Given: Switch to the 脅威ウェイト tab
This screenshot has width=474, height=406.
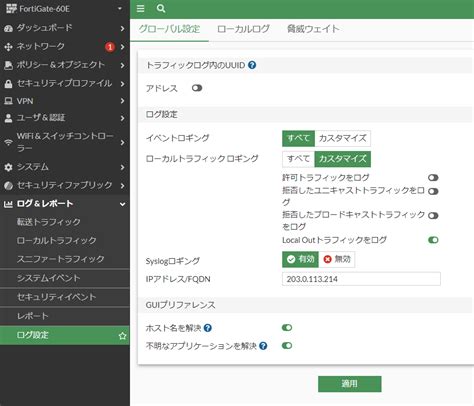Looking at the screenshot, I should pos(313,29).
